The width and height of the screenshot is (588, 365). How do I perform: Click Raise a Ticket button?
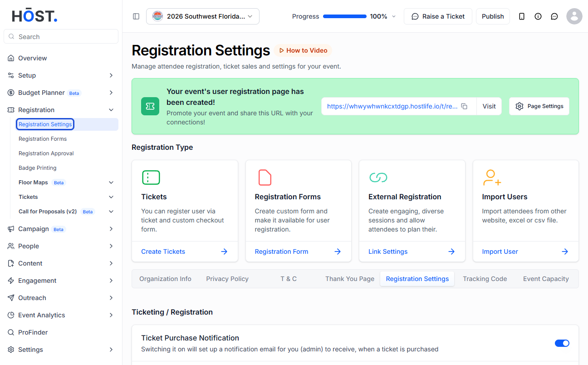pos(438,16)
